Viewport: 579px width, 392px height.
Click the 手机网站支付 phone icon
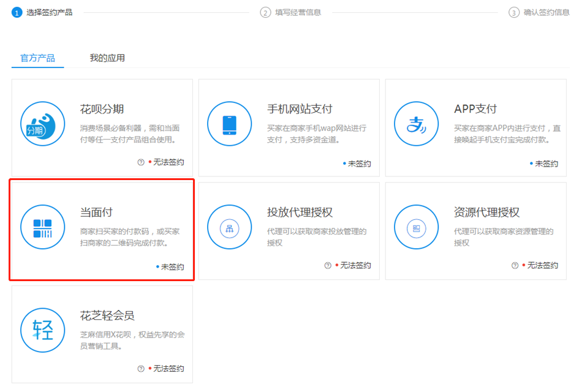coord(229,124)
